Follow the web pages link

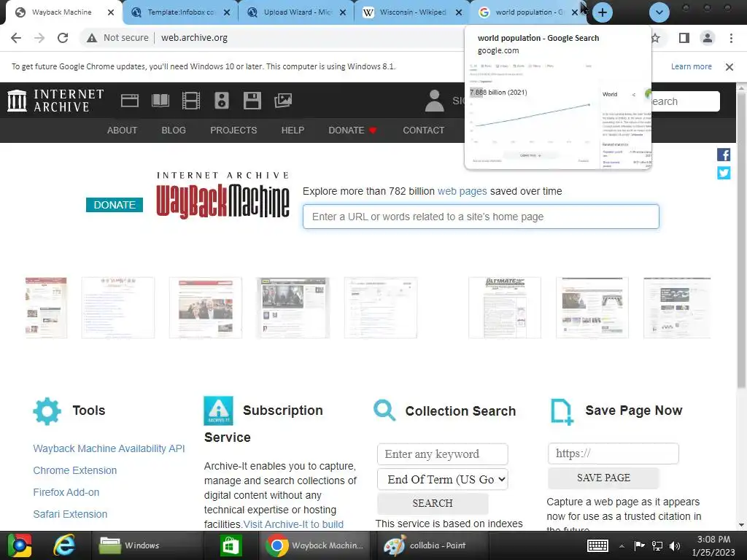pyautogui.click(x=462, y=192)
